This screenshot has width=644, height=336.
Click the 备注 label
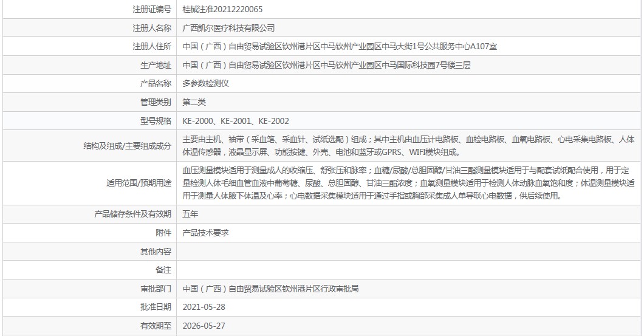[x=163, y=270]
